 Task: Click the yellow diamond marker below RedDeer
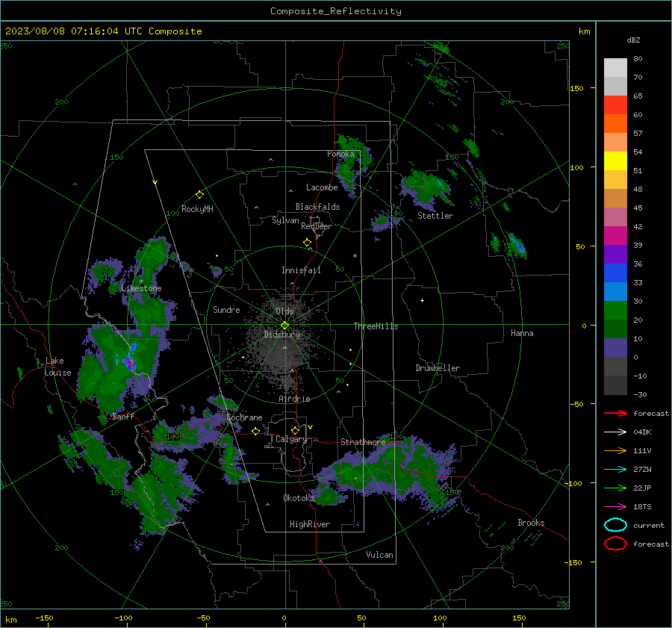(307, 243)
